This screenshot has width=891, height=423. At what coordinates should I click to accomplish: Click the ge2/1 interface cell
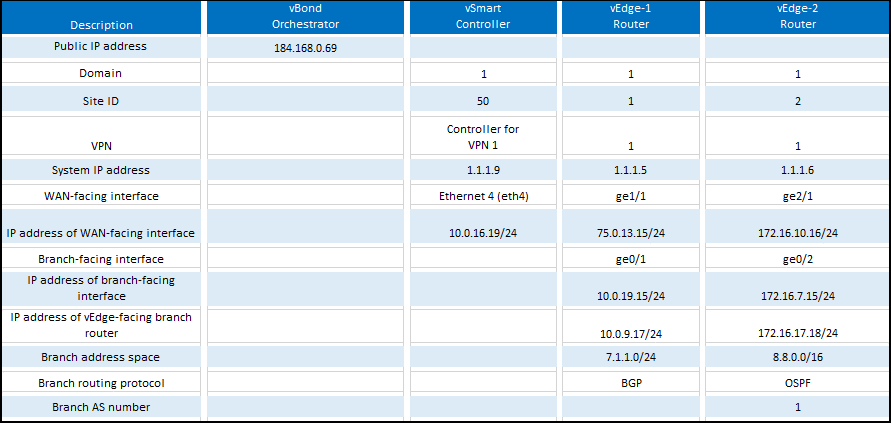(798, 196)
